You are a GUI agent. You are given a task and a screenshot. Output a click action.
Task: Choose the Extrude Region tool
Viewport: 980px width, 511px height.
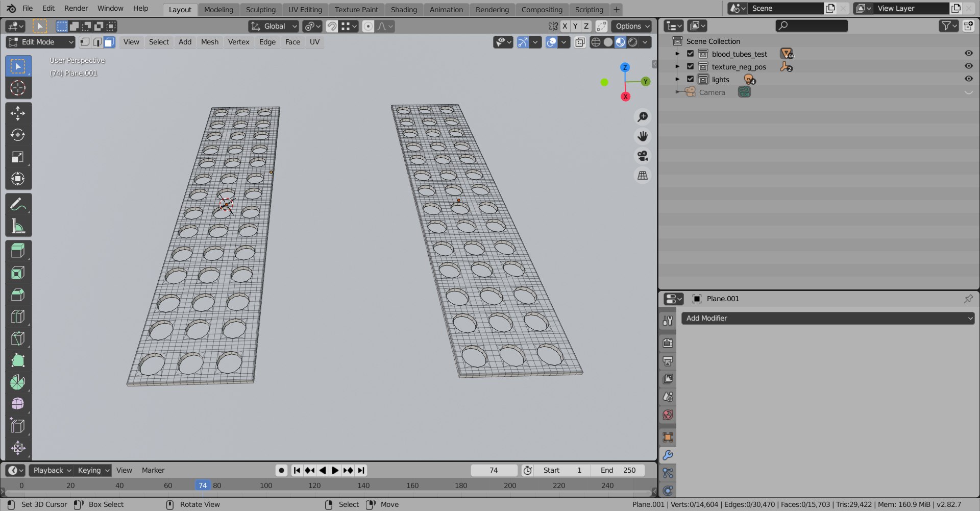click(x=18, y=251)
